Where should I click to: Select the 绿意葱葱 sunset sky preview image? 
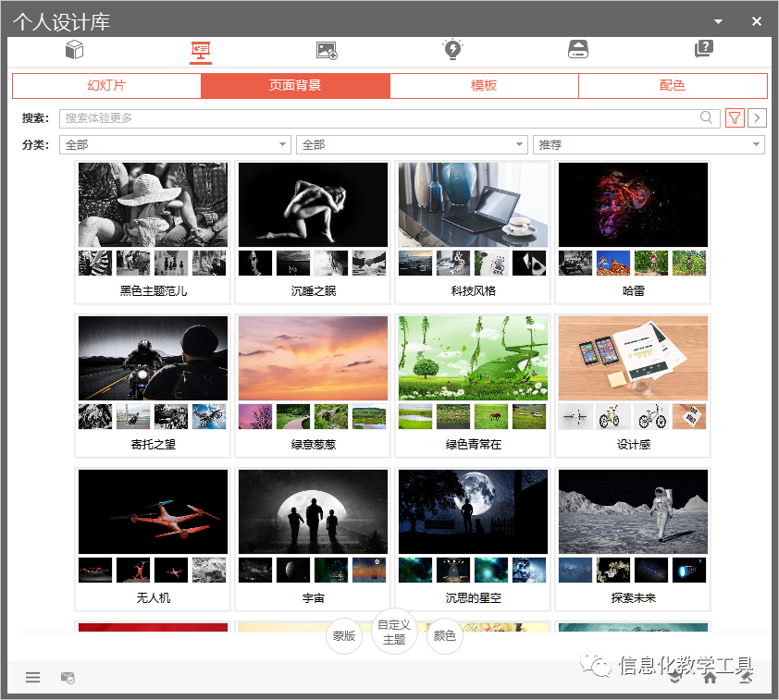tap(313, 358)
